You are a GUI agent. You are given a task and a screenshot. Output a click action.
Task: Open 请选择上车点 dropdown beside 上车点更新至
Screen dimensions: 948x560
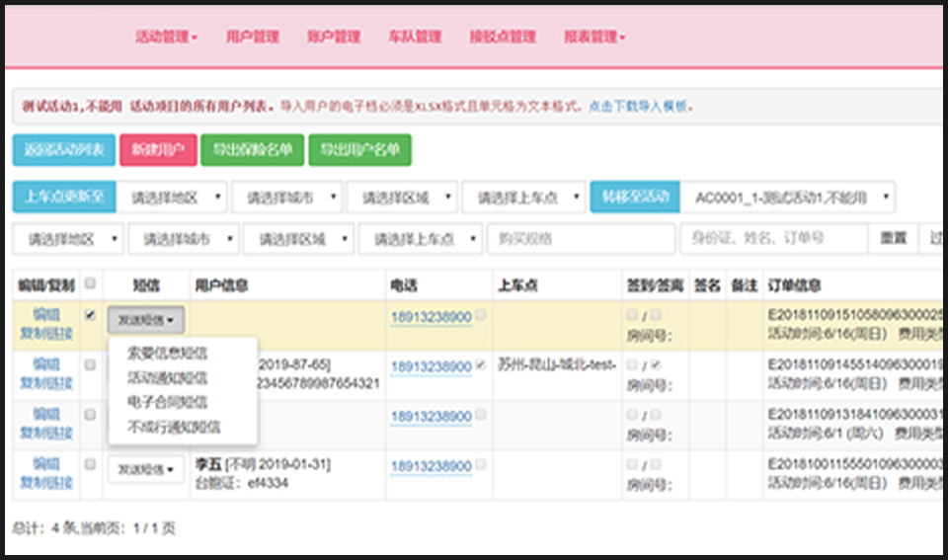523,197
